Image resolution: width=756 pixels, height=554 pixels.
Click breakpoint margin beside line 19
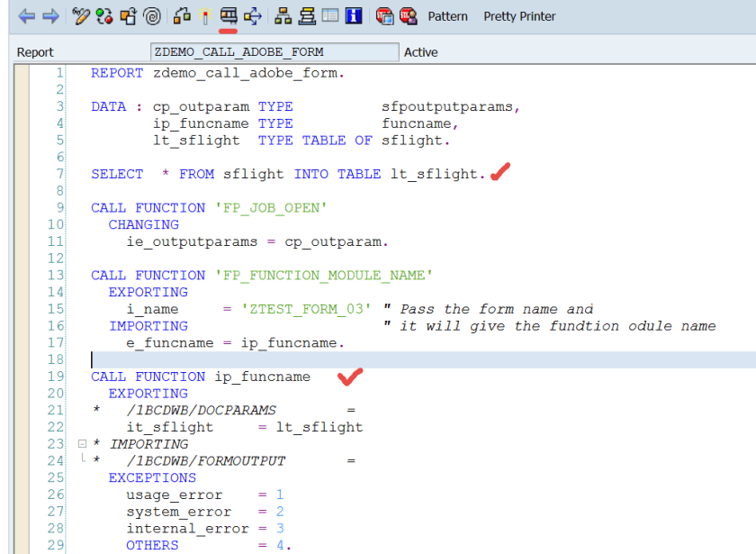[22, 377]
